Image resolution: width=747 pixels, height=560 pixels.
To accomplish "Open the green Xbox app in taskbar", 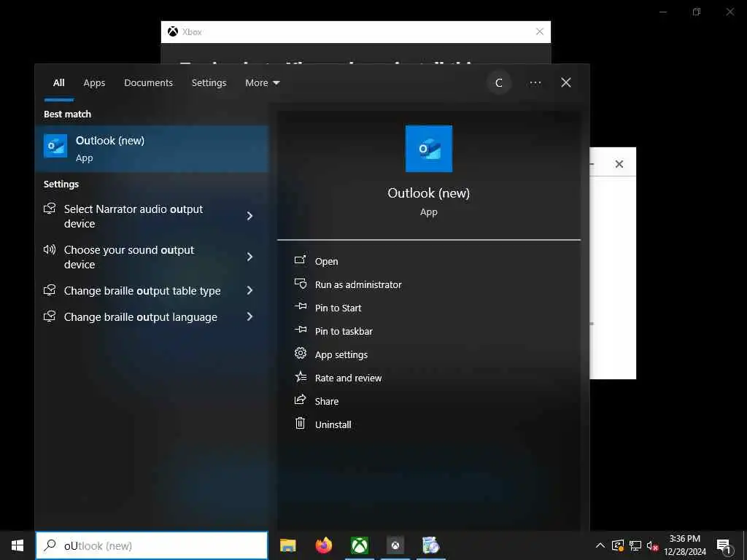I will tap(360, 545).
